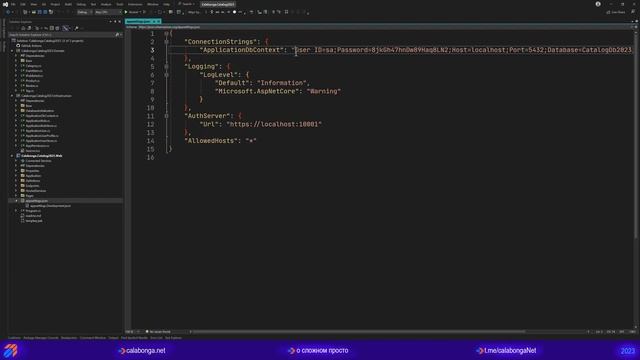This screenshot has width=640, height=360.
Task: Open the Output tab at bottom
Action: point(113,338)
